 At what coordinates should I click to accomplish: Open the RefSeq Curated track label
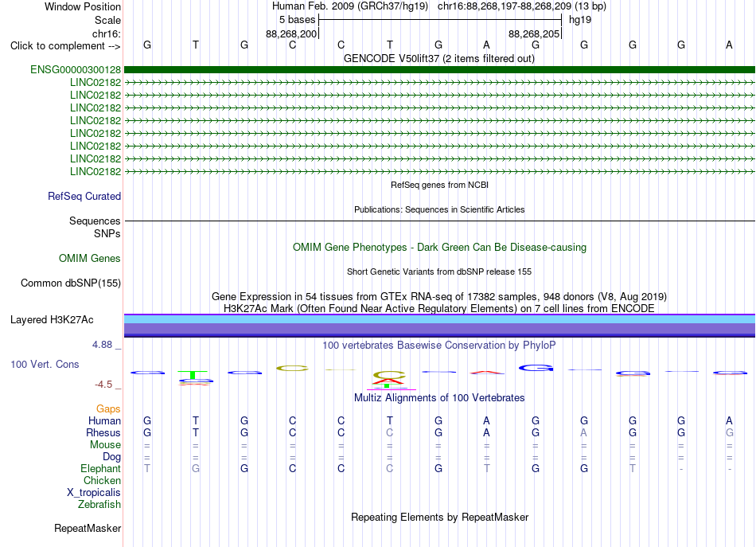click(84, 197)
